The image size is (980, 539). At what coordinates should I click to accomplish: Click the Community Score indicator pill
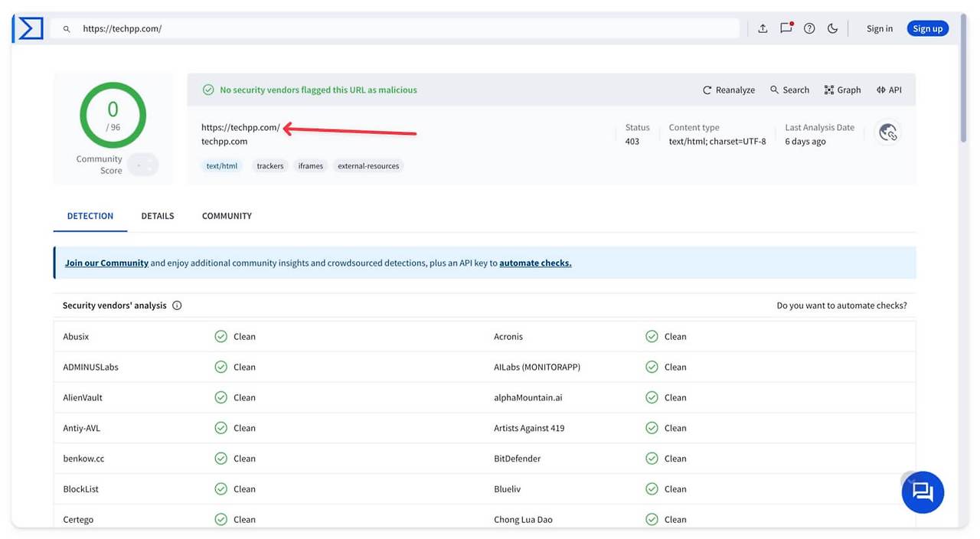142,165
